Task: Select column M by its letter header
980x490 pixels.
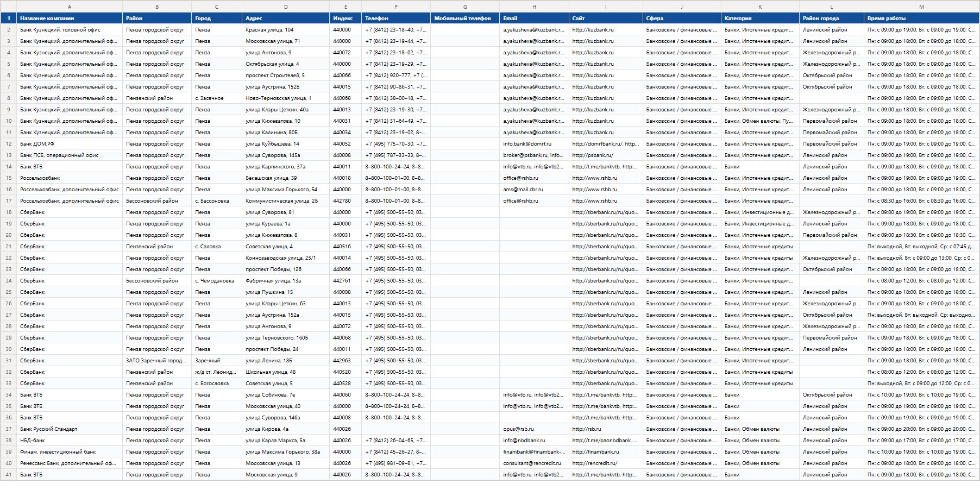Action: point(921,7)
